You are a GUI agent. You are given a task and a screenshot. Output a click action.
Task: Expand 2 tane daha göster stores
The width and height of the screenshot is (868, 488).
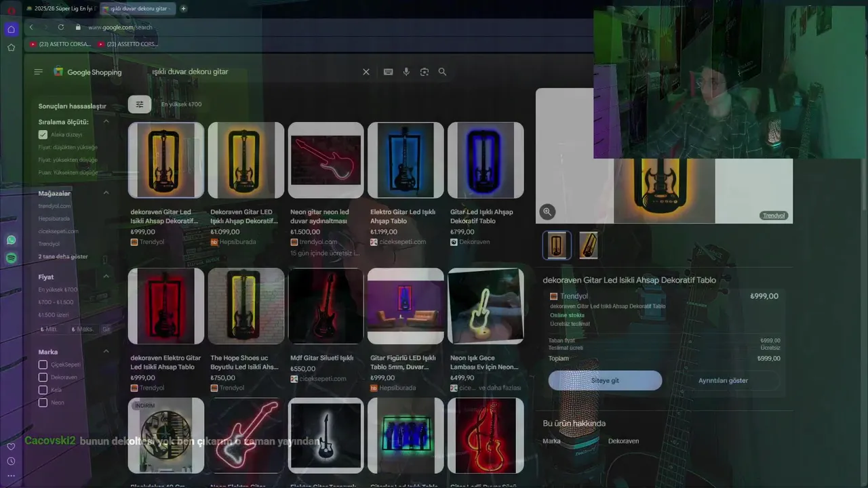point(63,257)
